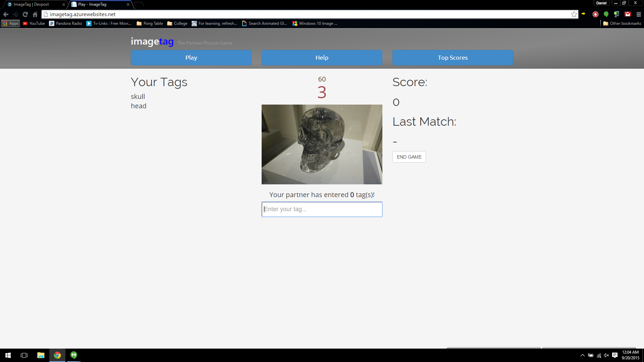Show hidden system tray icons
Image resolution: width=644 pixels, height=362 pixels.
pos(583,355)
